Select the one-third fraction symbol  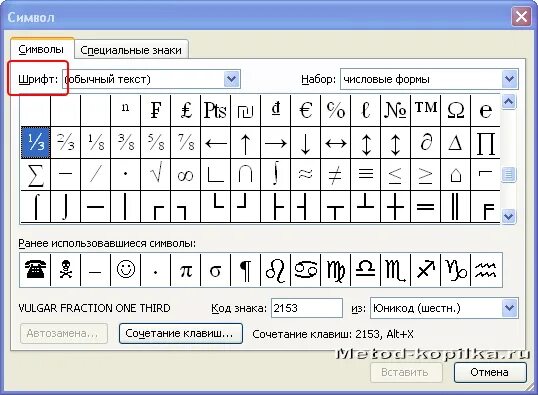tap(36, 142)
